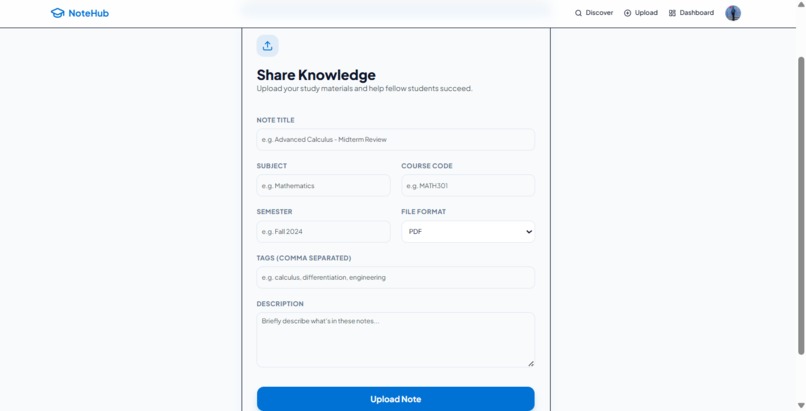Click into the Subject field
806x411 pixels.
[x=323, y=185]
